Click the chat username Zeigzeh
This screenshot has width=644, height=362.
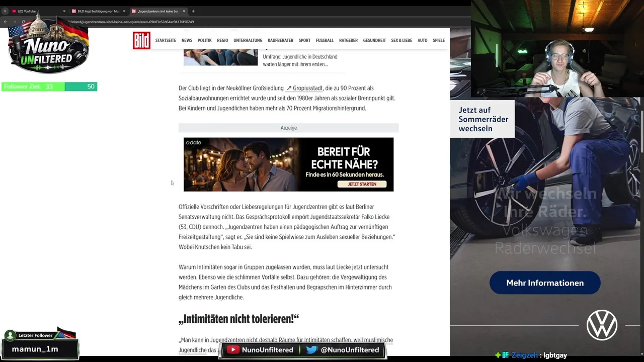coord(525,355)
